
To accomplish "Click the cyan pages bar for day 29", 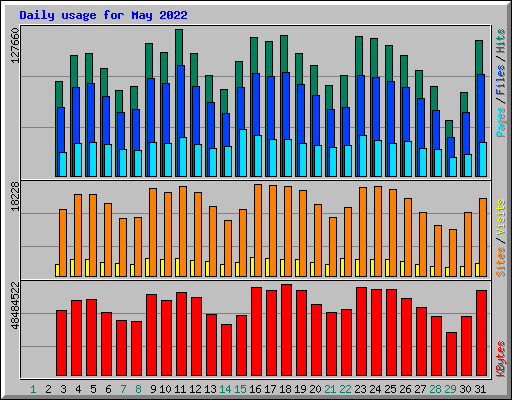I will 453,167.
